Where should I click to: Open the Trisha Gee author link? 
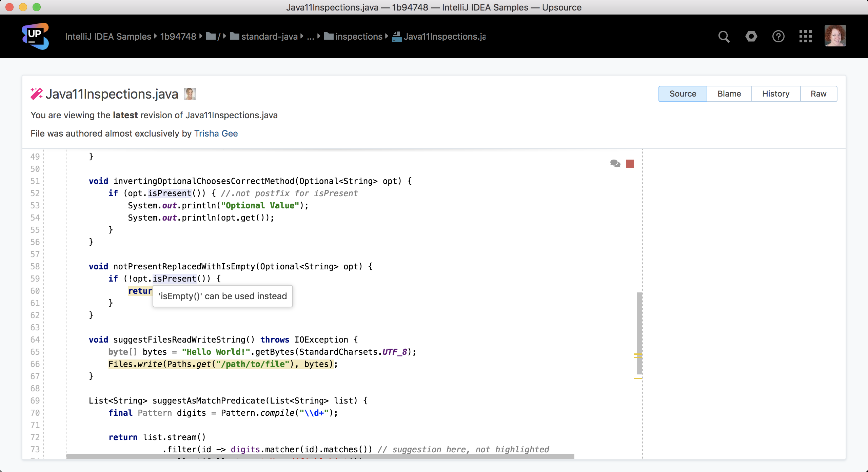pyautogui.click(x=216, y=134)
